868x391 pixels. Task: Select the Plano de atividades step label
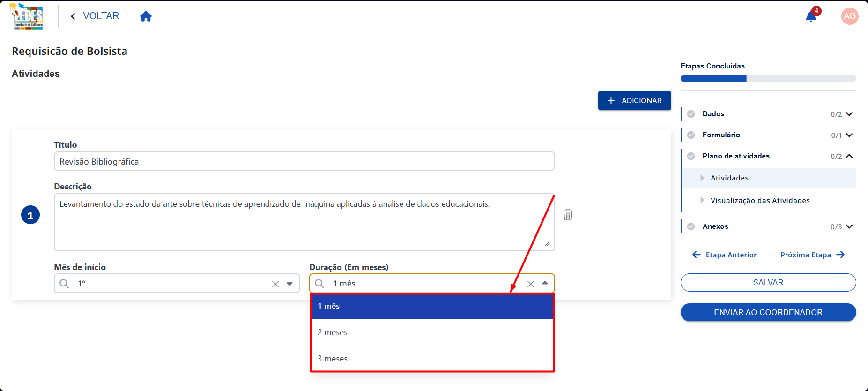click(736, 156)
